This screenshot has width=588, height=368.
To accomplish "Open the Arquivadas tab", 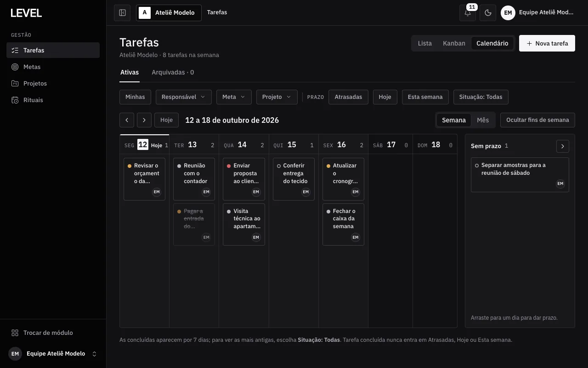I will 173,72.
